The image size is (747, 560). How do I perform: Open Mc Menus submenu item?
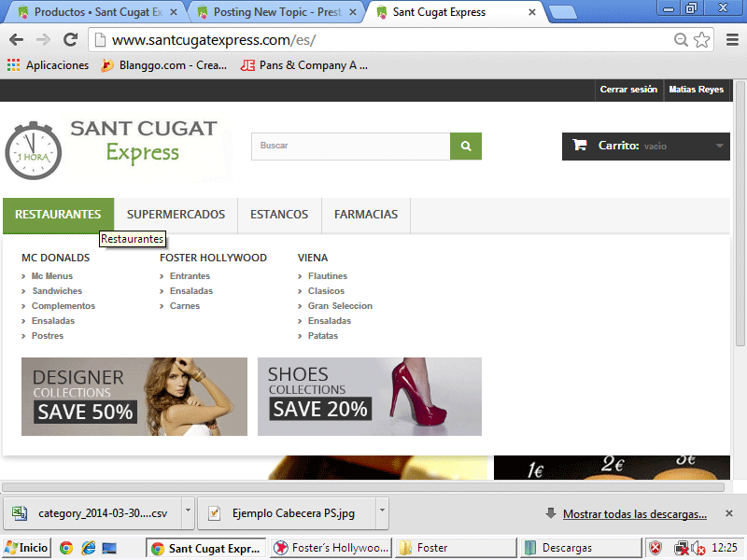tap(52, 276)
